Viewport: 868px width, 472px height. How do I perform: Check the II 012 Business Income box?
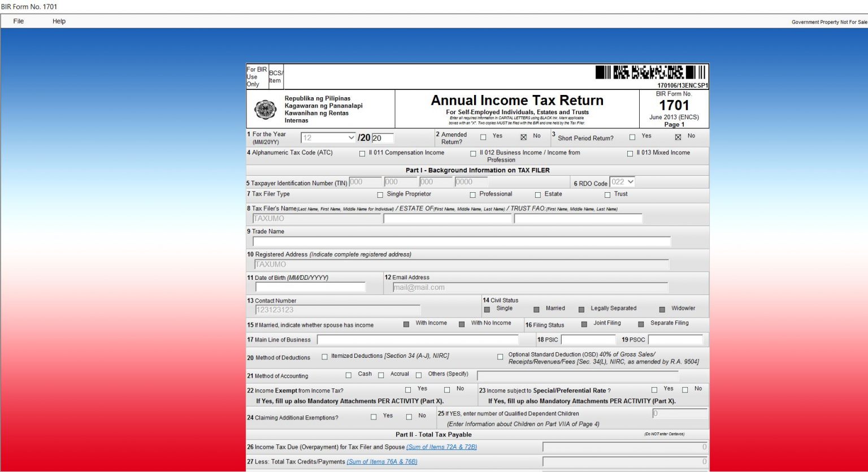click(473, 153)
